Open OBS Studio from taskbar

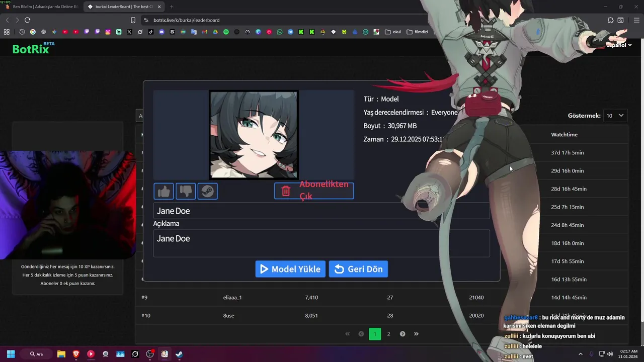pos(149,354)
